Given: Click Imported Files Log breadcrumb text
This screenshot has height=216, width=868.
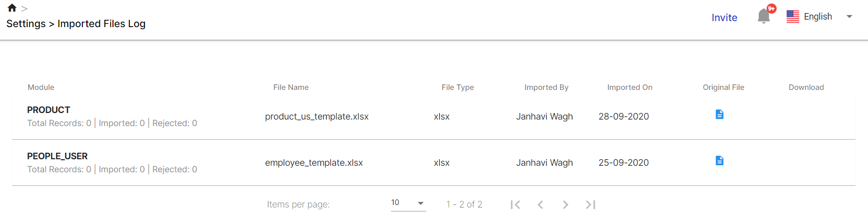Looking at the screenshot, I should tap(101, 24).
